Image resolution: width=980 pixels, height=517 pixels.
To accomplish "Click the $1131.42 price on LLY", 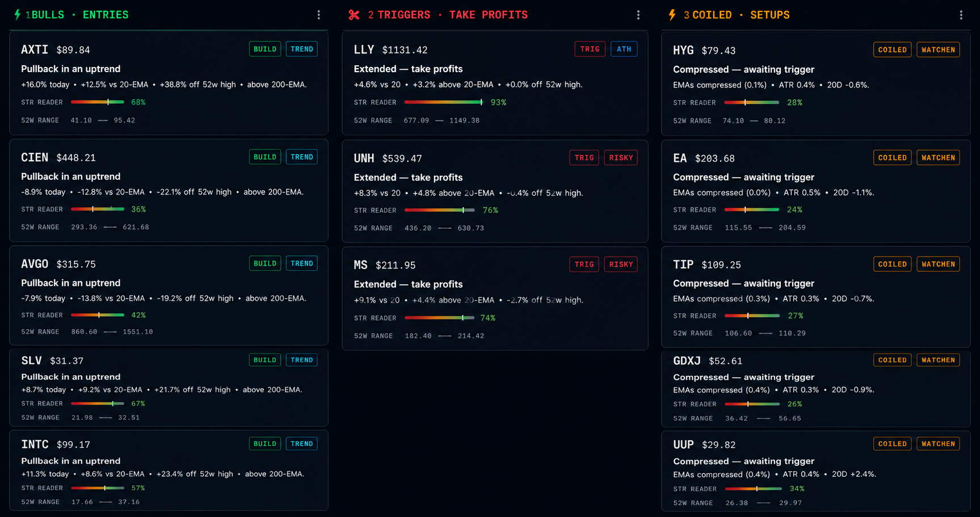I will point(405,50).
